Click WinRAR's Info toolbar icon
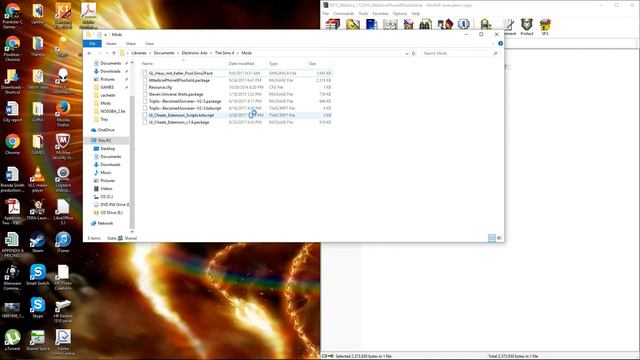This screenshot has width=640, height=360. pyautogui.click(x=464, y=24)
